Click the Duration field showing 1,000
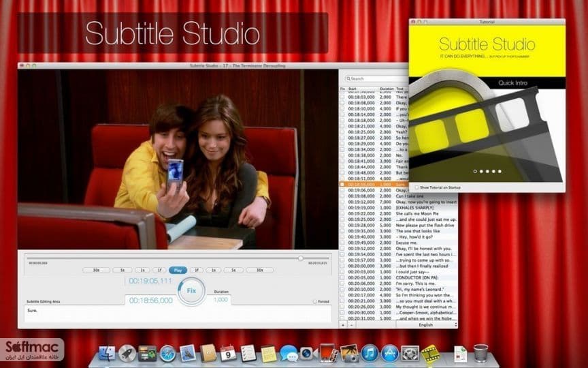Viewport: 588px width, 368px height. point(220,300)
